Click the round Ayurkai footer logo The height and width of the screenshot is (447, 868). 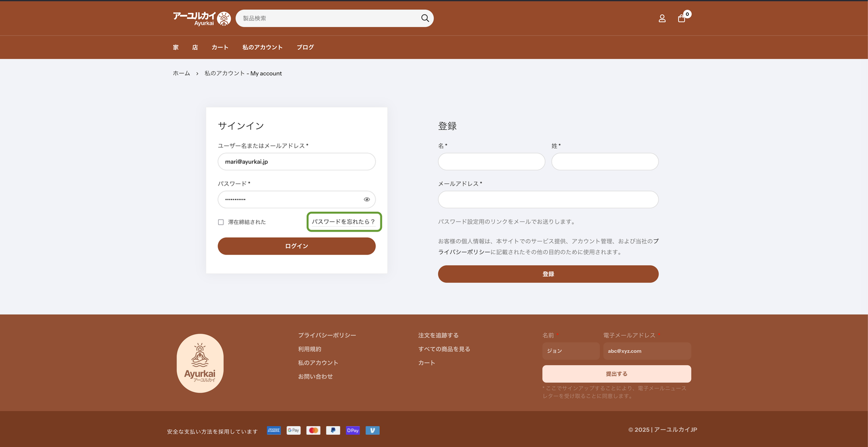tap(200, 363)
